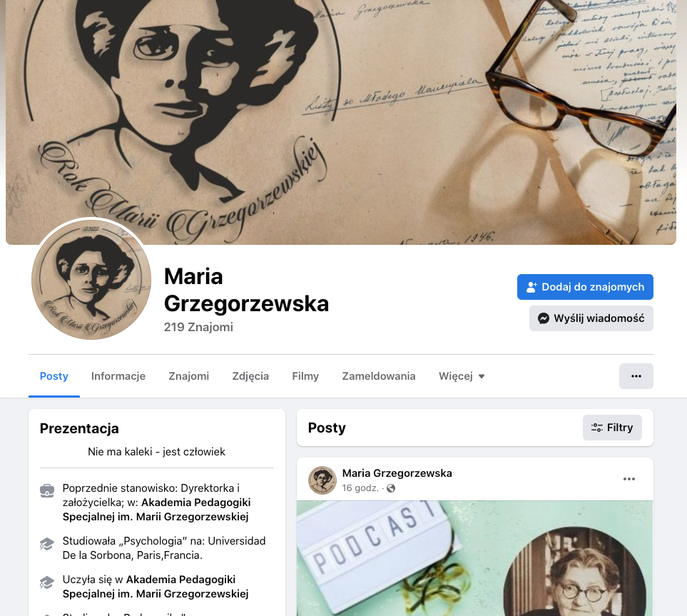Open the circular profile picture

pyautogui.click(x=91, y=280)
